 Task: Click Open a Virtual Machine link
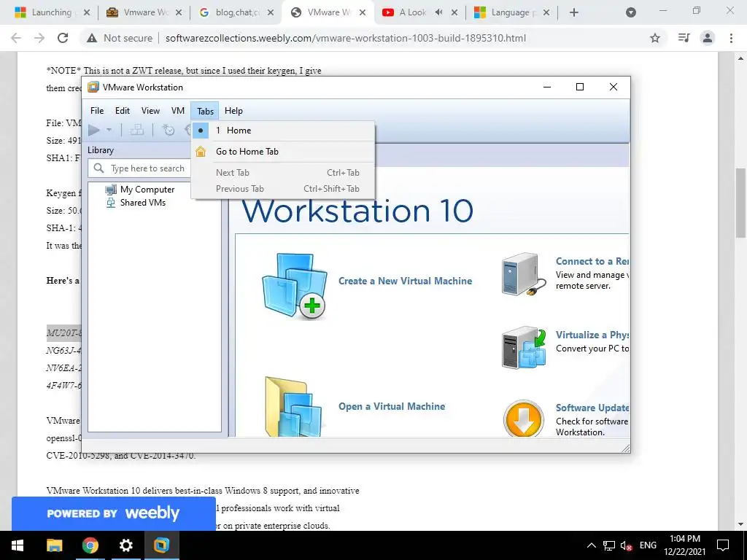(x=392, y=406)
